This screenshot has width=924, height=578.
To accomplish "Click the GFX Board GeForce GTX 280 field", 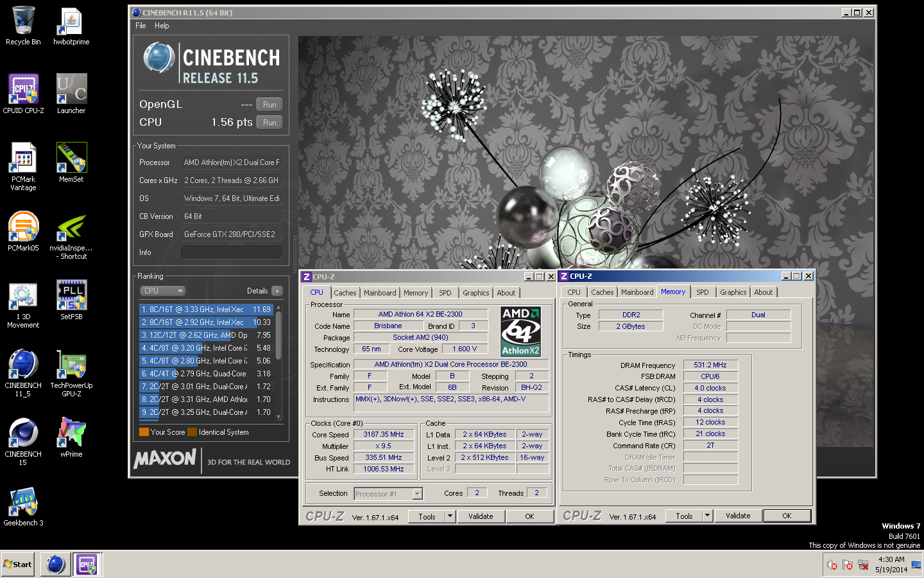I will coord(232,234).
